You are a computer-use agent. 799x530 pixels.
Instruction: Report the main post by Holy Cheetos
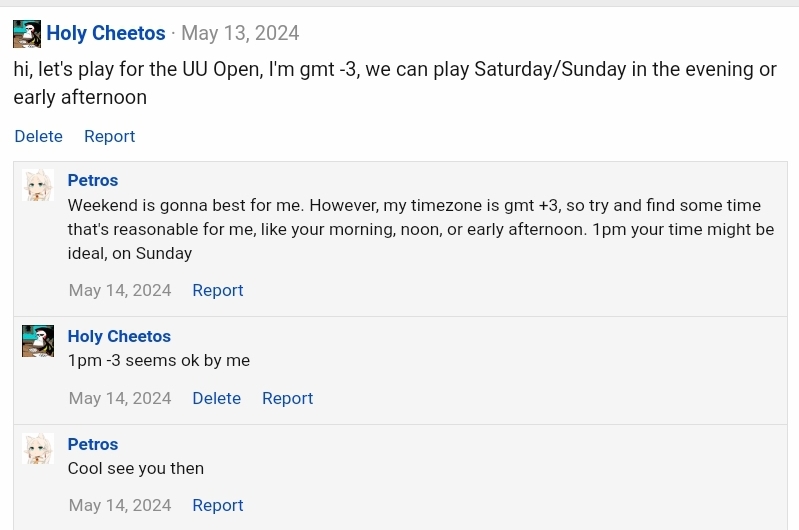pyautogui.click(x=110, y=136)
